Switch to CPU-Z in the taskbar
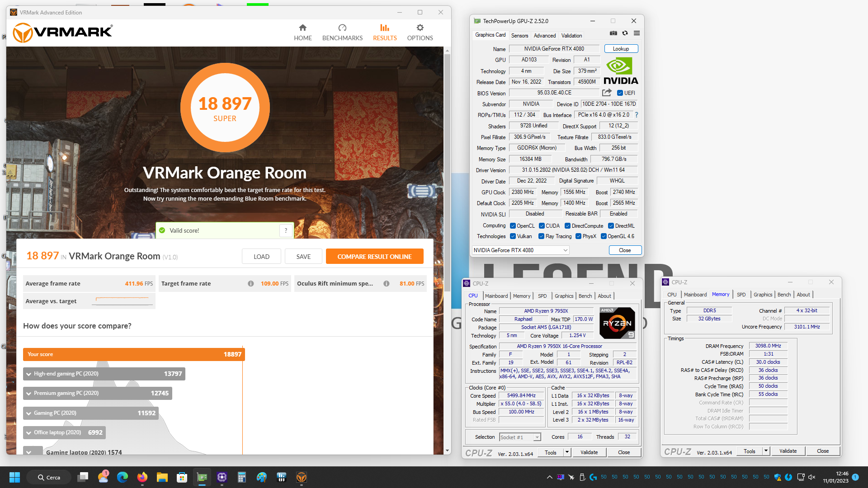The height and width of the screenshot is (488, 868). (222, 477)
